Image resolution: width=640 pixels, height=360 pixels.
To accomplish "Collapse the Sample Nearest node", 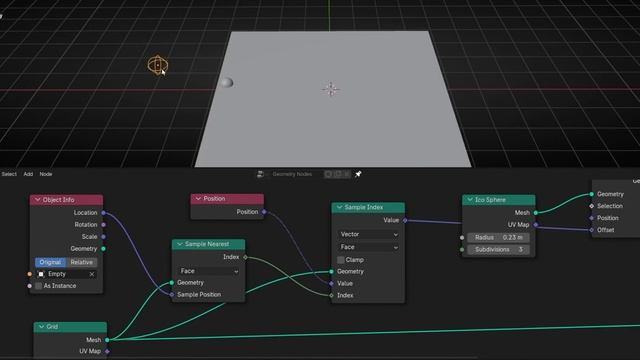I will pyautogui.click(x=180, y=244).
